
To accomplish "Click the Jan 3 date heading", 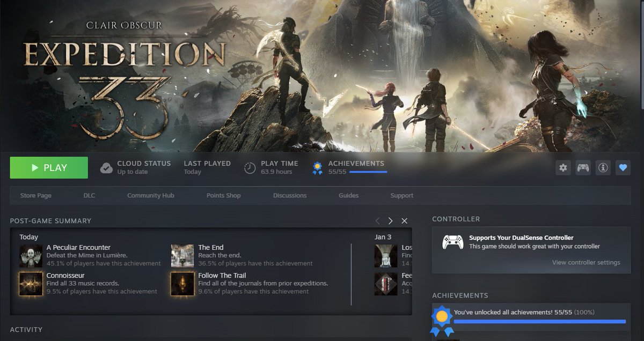I will [383, 236].
